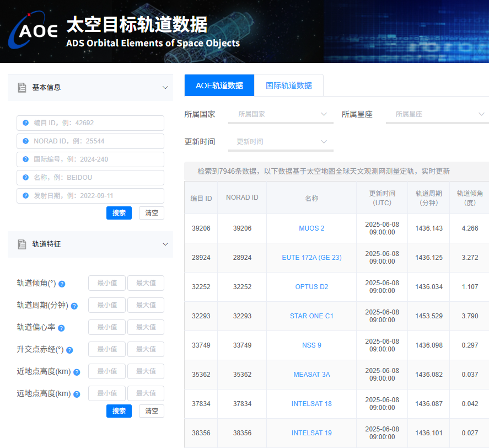Collapse the 轨道特征 panel chevron
The width and height of the screenshot is (489, 448).
pos(165,244)
